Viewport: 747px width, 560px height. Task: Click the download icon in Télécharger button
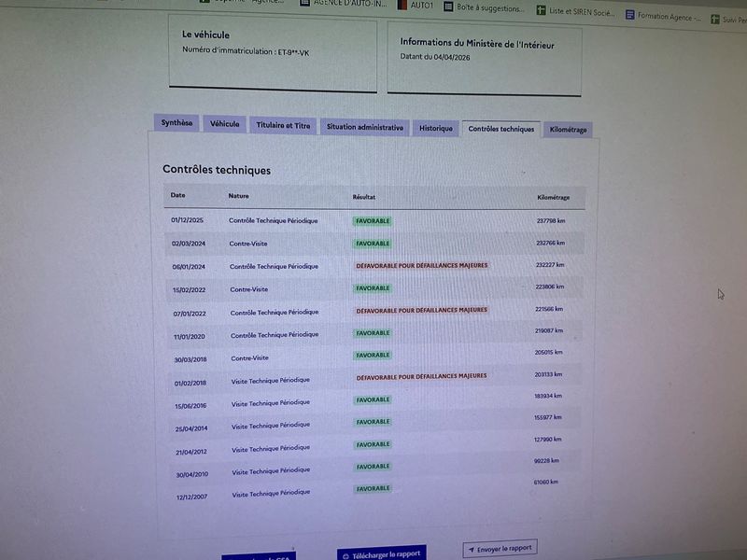tap(345, 555)
